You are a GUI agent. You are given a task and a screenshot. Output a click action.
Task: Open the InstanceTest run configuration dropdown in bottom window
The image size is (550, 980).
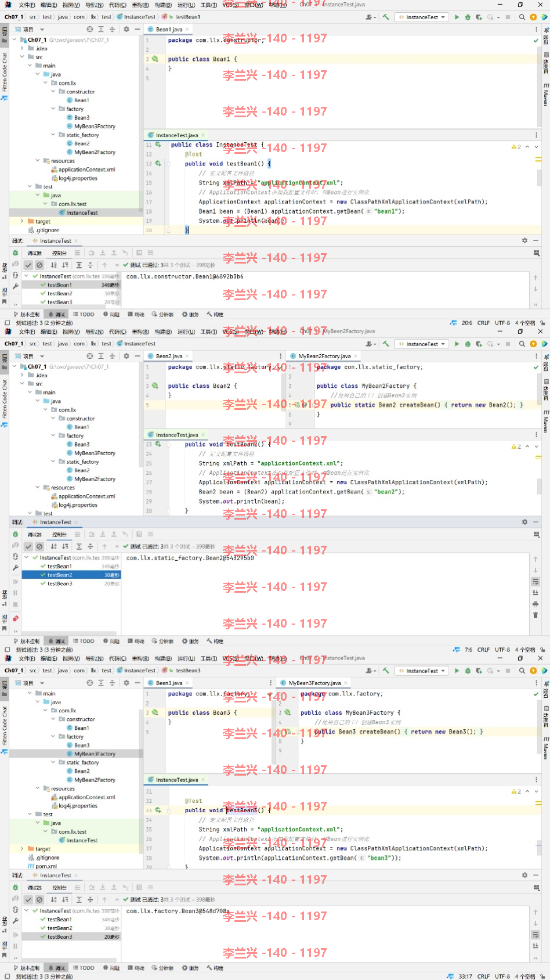coord(422,671)
